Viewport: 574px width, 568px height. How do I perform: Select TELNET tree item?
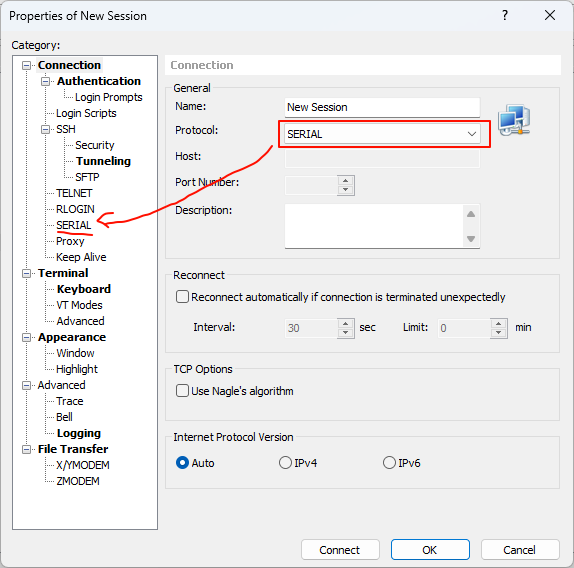click(x=74, y=193)
